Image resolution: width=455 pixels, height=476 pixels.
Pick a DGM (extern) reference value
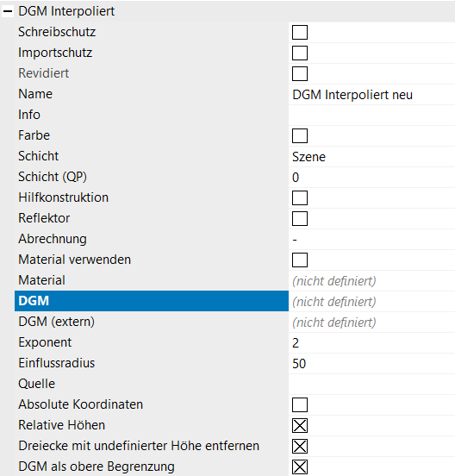click(371, 323)
